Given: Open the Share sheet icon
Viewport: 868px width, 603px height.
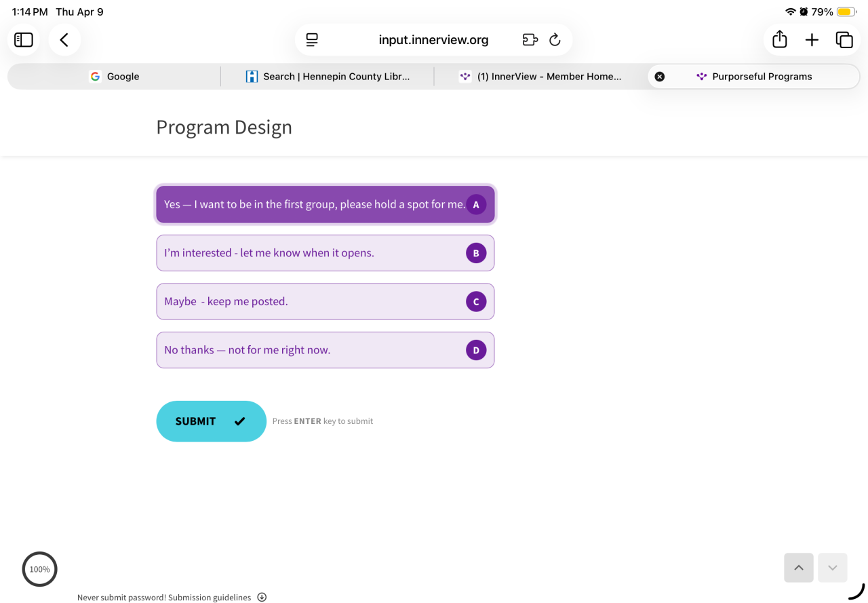Looking at the screenshot, I should [780, 40].
